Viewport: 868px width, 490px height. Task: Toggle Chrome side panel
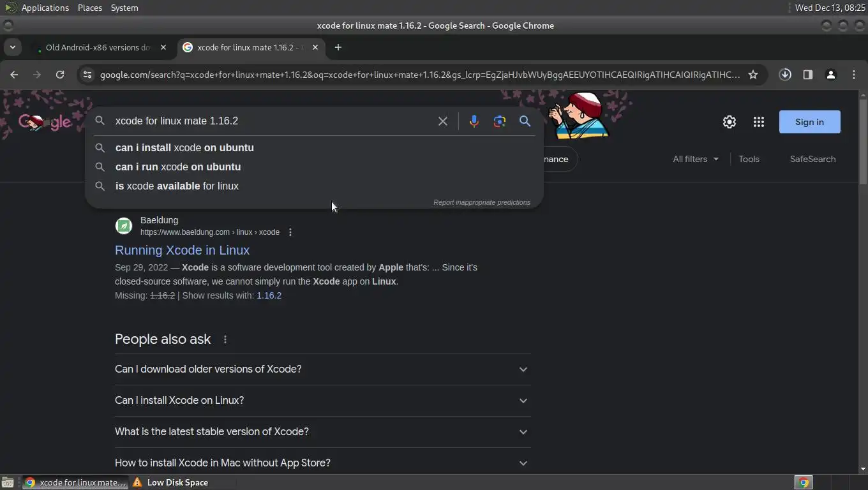[x=808, y=75]
